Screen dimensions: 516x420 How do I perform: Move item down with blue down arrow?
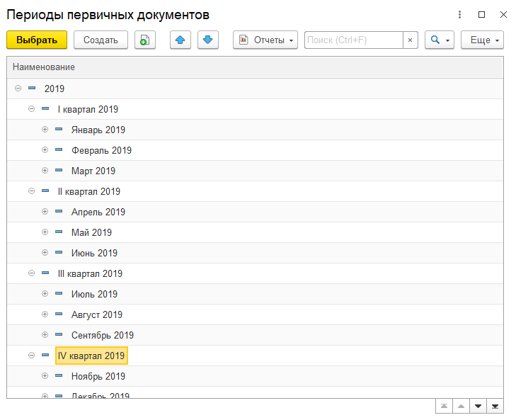207,40
